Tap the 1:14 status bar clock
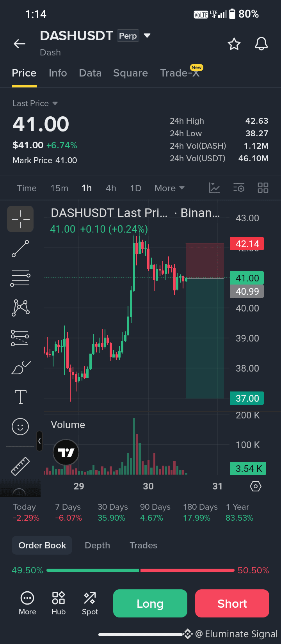Viewport: 281px width, 644px height. (x=36, y=14)
